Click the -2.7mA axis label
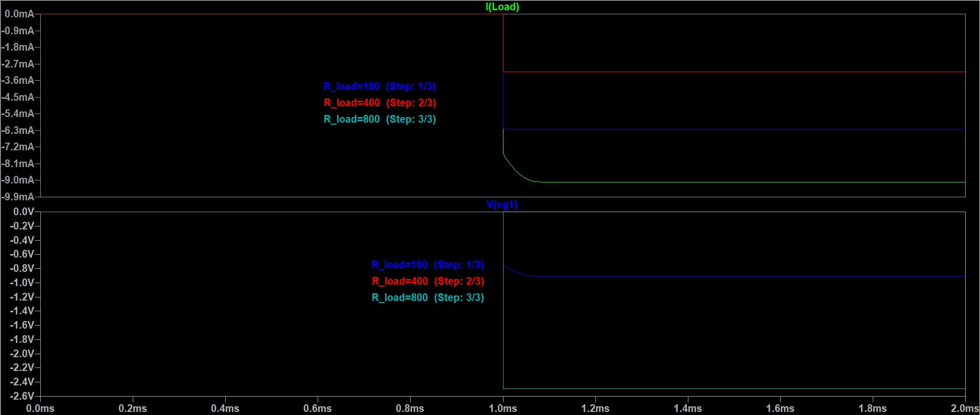The image size is (980, 415). coord(18,64)
